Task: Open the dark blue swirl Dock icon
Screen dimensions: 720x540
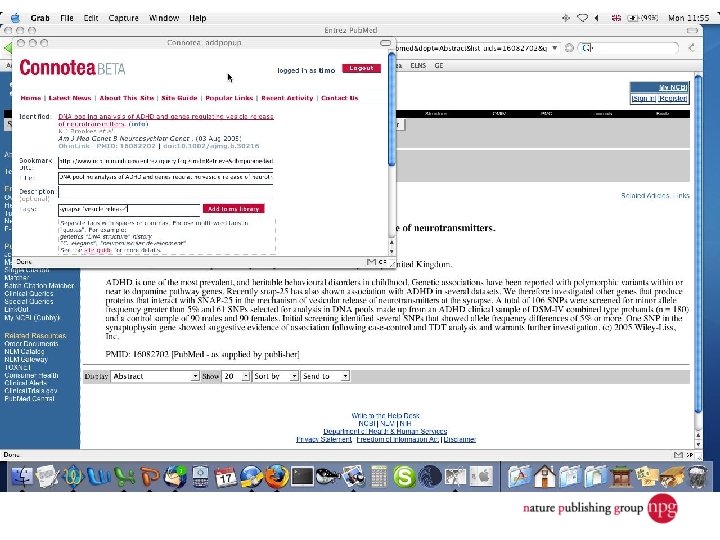Action: 430,476
